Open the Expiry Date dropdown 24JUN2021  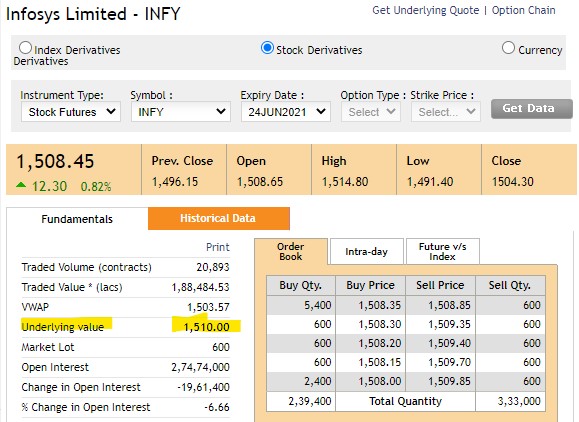286,112
